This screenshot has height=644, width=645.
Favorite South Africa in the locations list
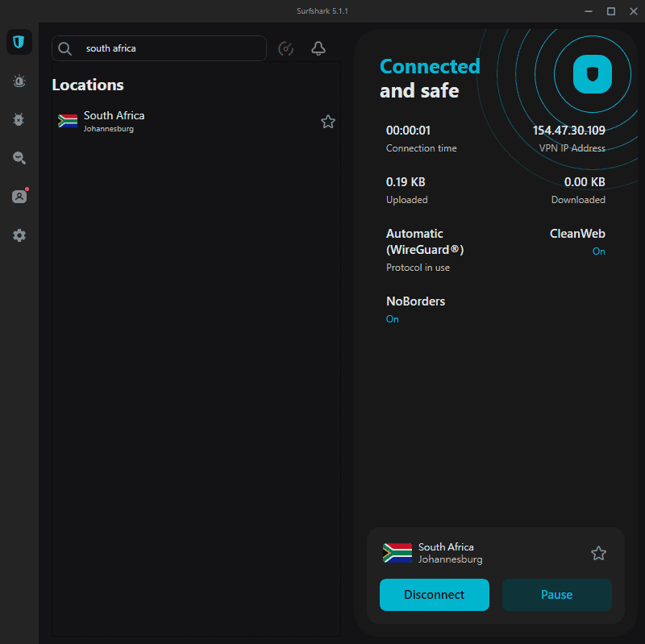[x=328, y=122]
